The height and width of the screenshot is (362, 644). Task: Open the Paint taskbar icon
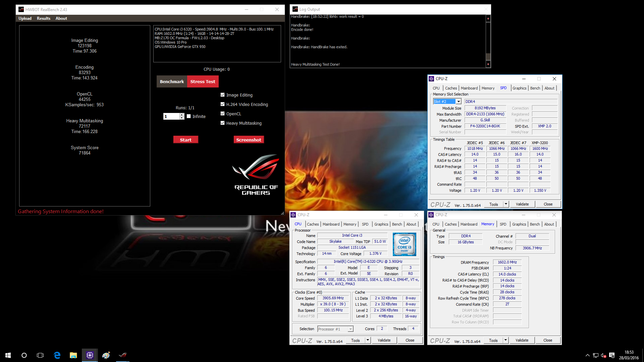106,355
